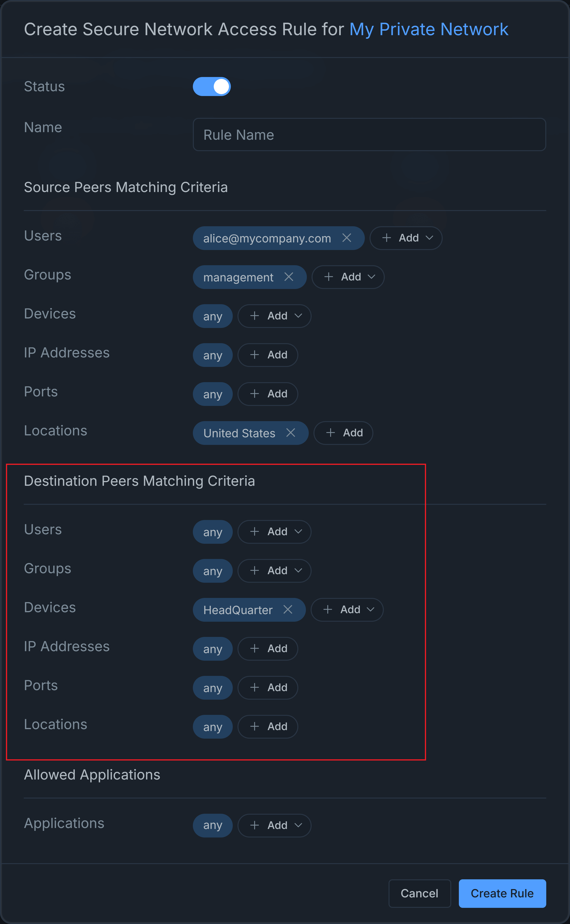This screenshot has width=570, height=924.
Task: Remove United States location chip
Action: 291,433
